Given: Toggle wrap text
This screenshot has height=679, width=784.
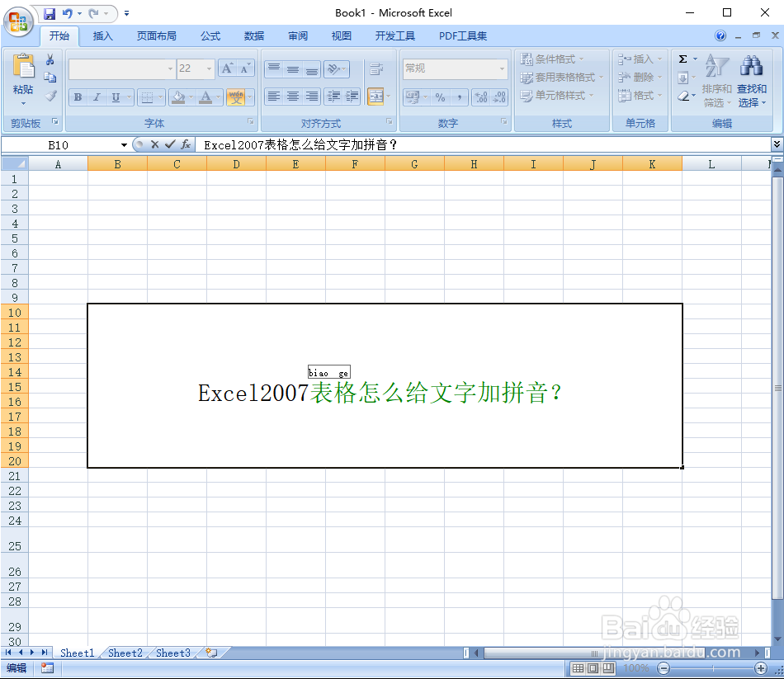Looking at the screenshot, I should 376,68.
